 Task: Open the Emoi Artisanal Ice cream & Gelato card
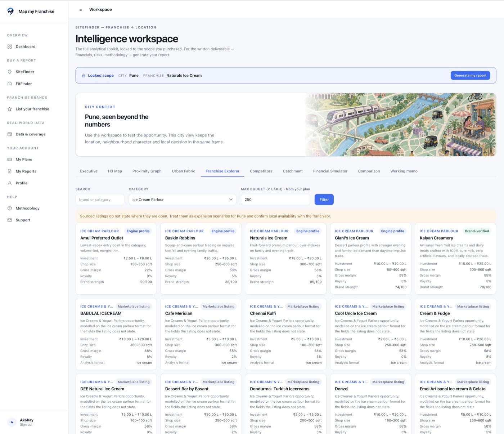pyautogui.click(x=455, y=404)
